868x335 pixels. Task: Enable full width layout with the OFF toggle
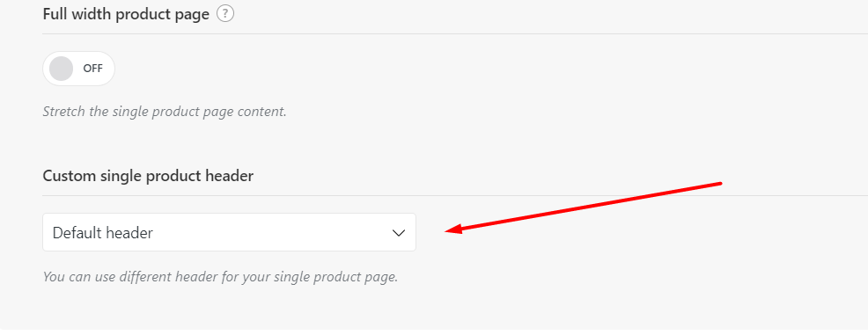[78, 69]
